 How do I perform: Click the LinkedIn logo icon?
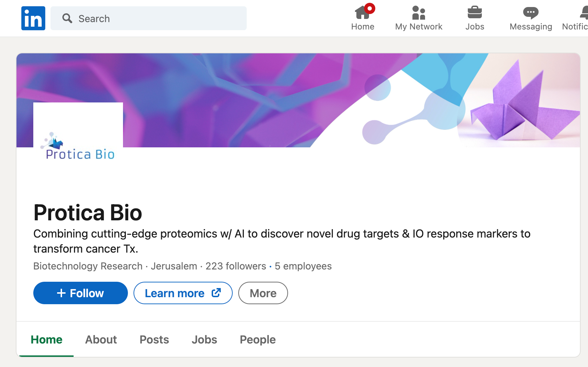[x=33, y=18]
